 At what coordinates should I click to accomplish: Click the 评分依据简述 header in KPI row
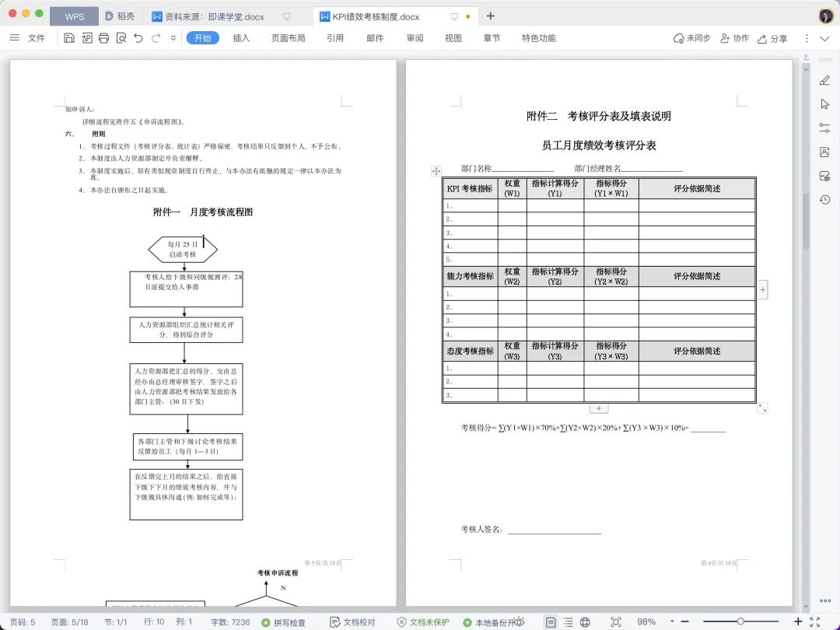click(x=697, y=188)
